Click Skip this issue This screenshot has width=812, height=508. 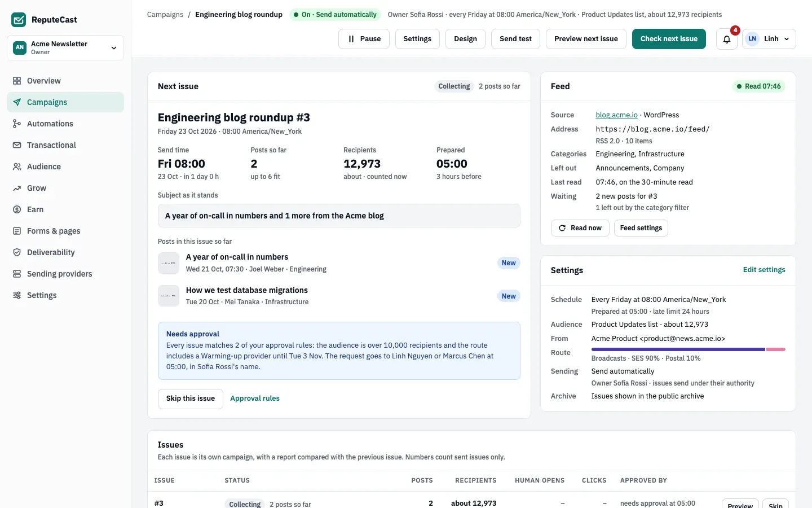pyautogui.click(x=190, y=398)
